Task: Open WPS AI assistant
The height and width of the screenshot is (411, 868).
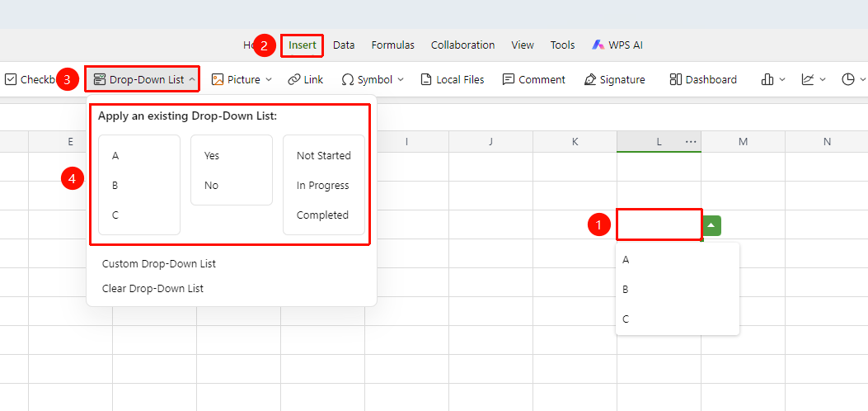Action: [617, 45]
